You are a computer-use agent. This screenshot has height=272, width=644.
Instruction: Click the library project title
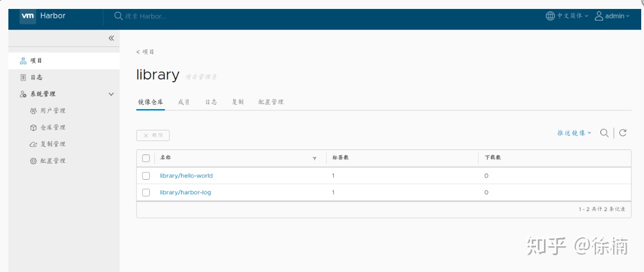coord(158,75)
